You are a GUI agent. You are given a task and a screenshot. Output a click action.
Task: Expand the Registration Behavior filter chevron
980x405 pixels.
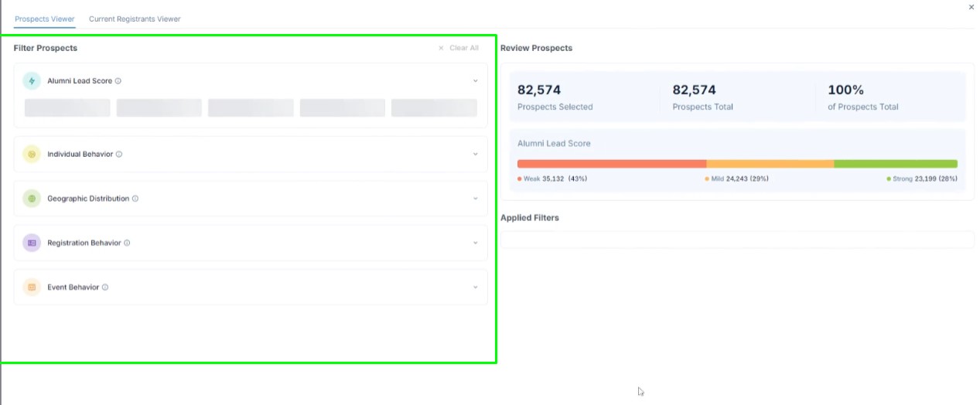(476, 243)
